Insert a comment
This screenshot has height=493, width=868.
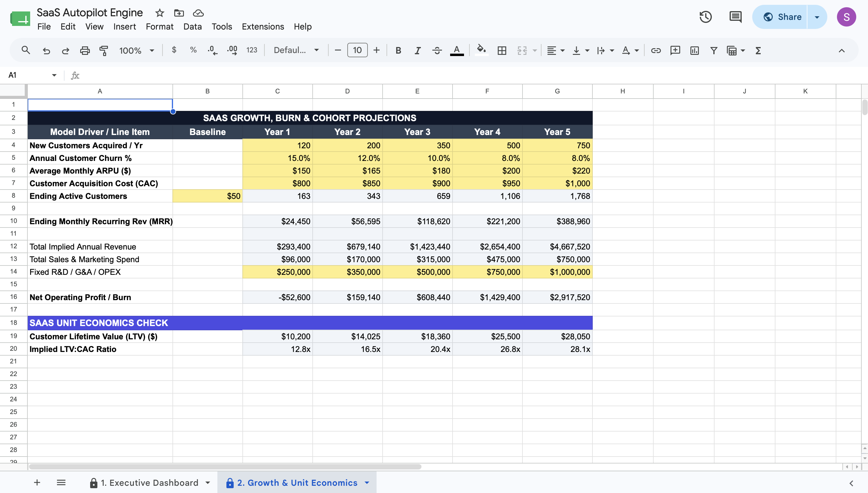pyautogui.click(x=675, y=50)
